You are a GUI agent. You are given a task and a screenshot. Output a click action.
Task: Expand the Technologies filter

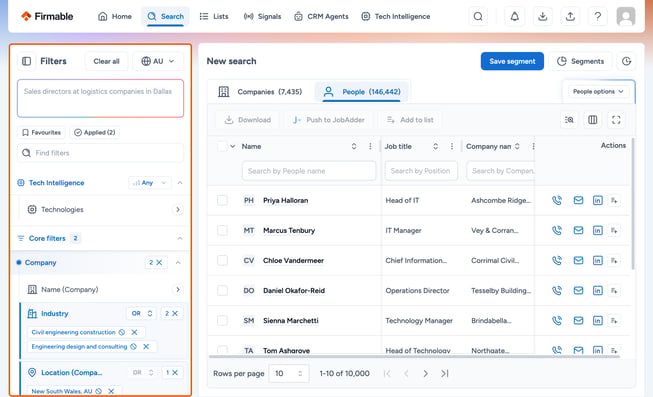point(178,210)
